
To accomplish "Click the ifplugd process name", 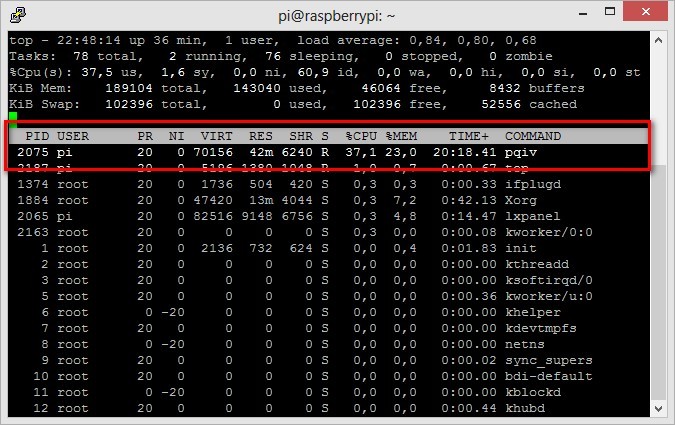I will point(533,184).
